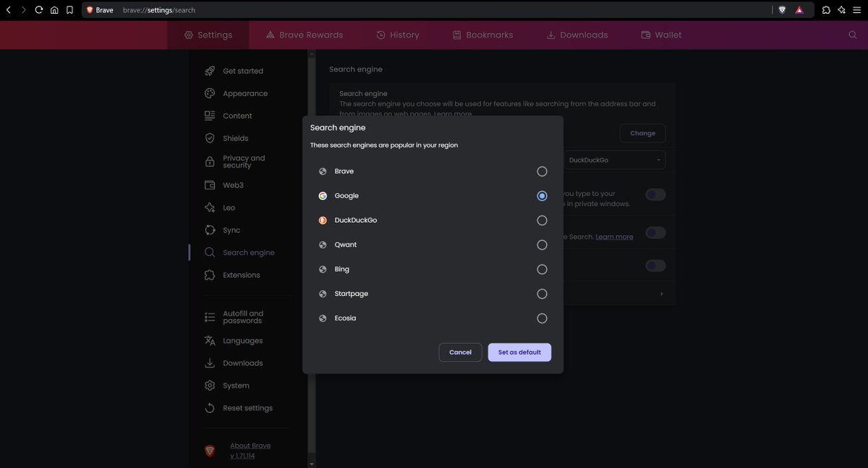Viewport: 868px width, 468px height.
Task: Open Brave Shields lion icon in address bar
Action: (782, 10)
